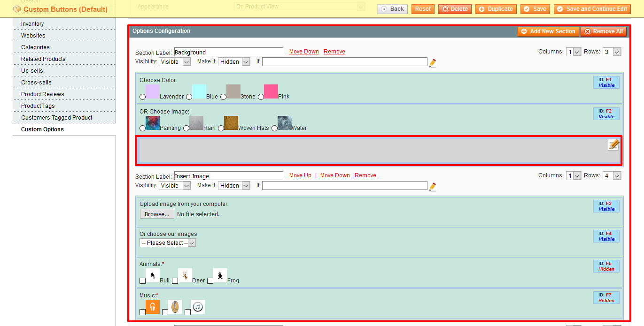Check the Bull checkbox under Animals
The width and height of the screenshot is (644, 326).
click(x=142, y=281)
